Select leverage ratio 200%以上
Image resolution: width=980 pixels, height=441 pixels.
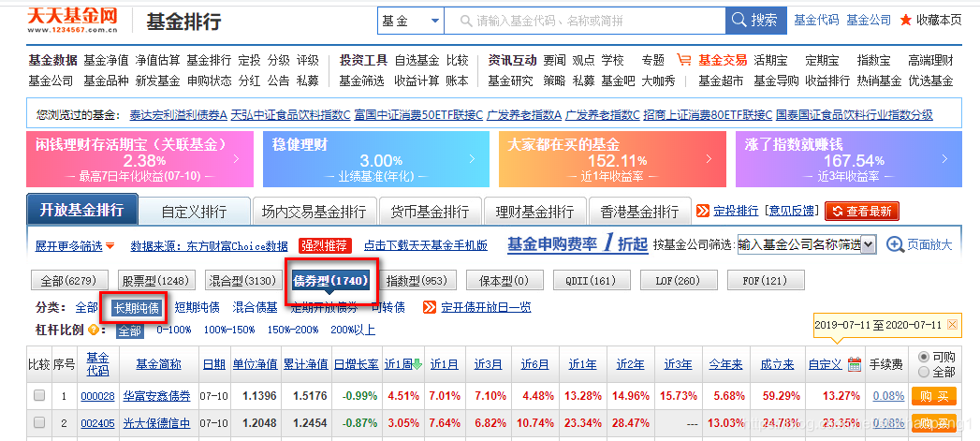point(353,330)
